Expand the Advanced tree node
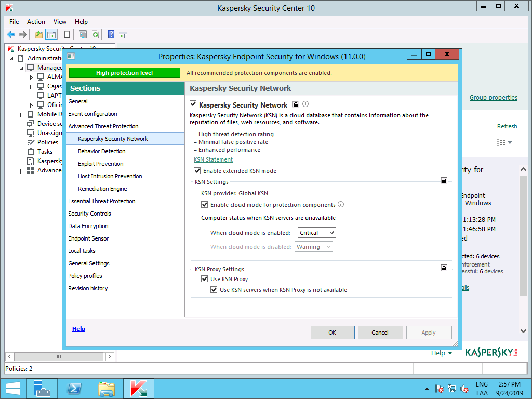 [x=21, y=171]
